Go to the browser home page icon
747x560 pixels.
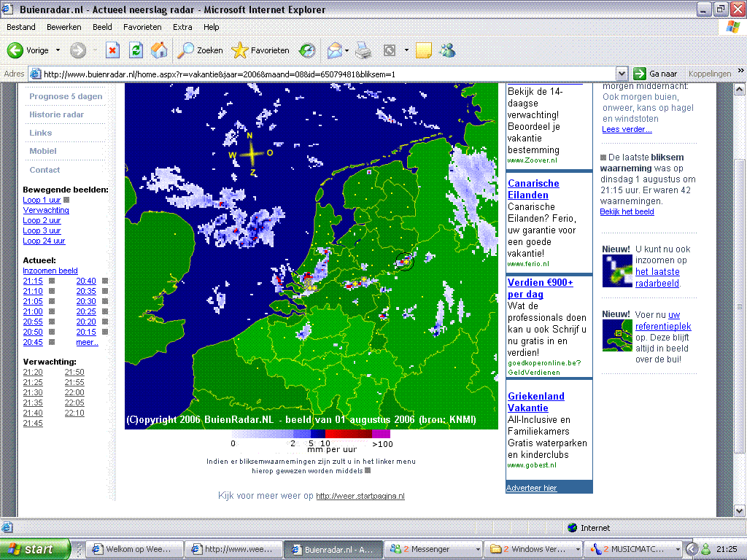click(x=158, y=50)
